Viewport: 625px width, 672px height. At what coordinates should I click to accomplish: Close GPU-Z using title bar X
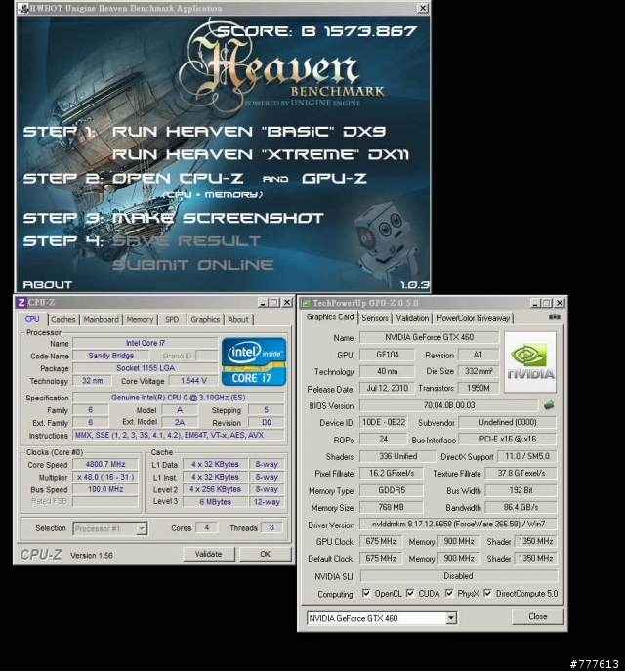tap(559, 303)
